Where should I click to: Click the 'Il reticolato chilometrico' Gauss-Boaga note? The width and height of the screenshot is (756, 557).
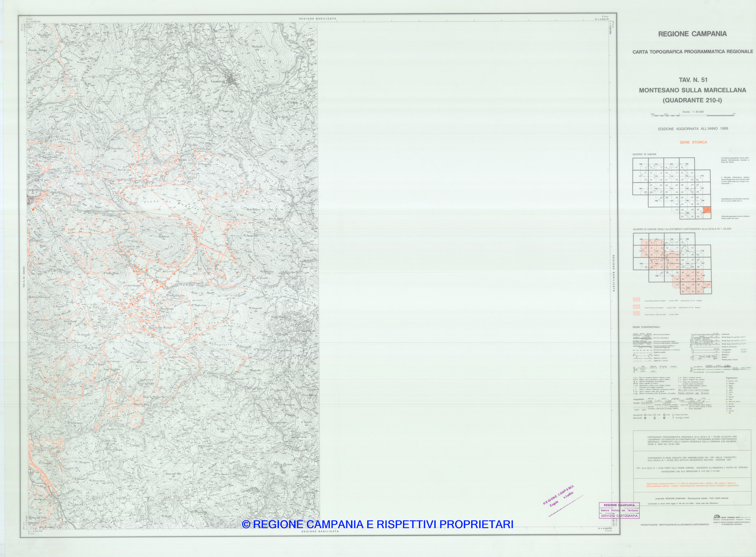click(735, 180)
